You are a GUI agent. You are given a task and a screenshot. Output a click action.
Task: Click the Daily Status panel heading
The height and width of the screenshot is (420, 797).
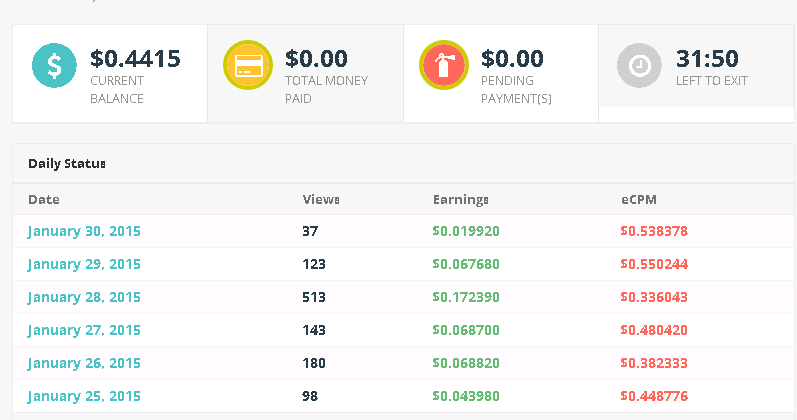coord(67,163)
